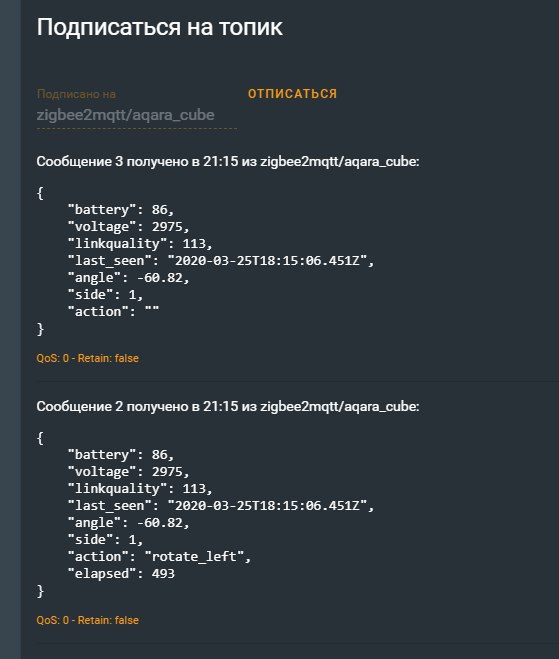Click the elapsed 493 line in message 2
This screenshot has width=559, height=659.
pyautogui.click(x=121, y=573)
